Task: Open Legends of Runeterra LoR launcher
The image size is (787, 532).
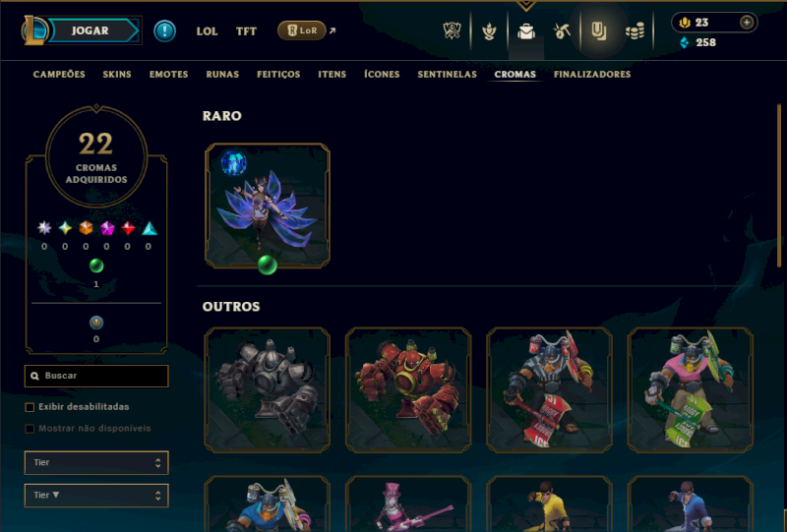Action: [302, 30]
